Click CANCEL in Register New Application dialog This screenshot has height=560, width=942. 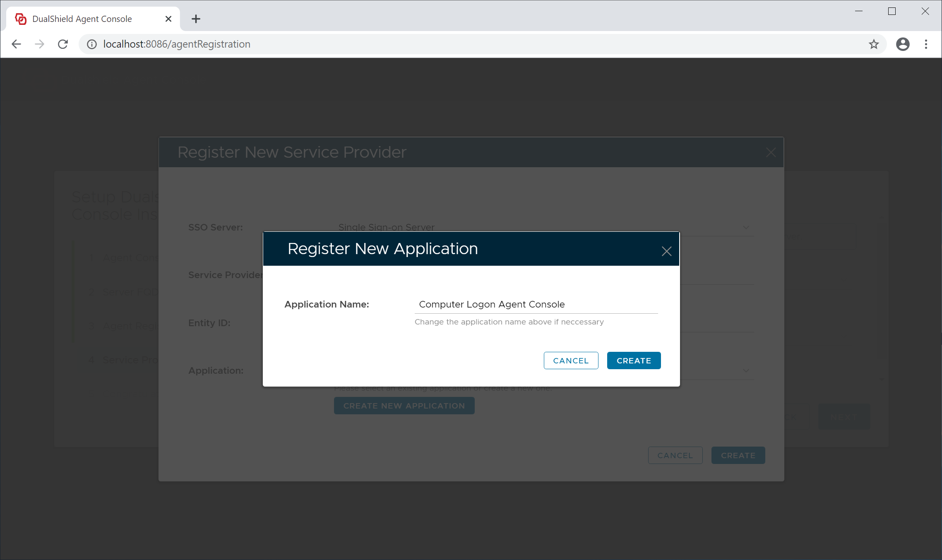(x=571, y=361)
